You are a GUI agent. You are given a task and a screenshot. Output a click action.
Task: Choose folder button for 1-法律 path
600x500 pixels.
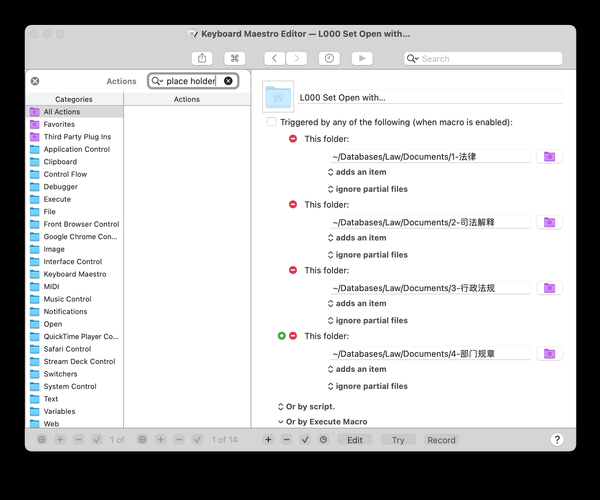click(x=548, y=157)
